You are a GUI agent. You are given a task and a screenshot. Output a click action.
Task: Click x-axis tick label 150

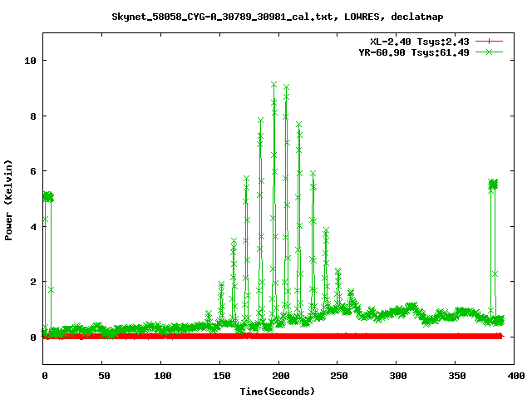(x=222, y=376)
